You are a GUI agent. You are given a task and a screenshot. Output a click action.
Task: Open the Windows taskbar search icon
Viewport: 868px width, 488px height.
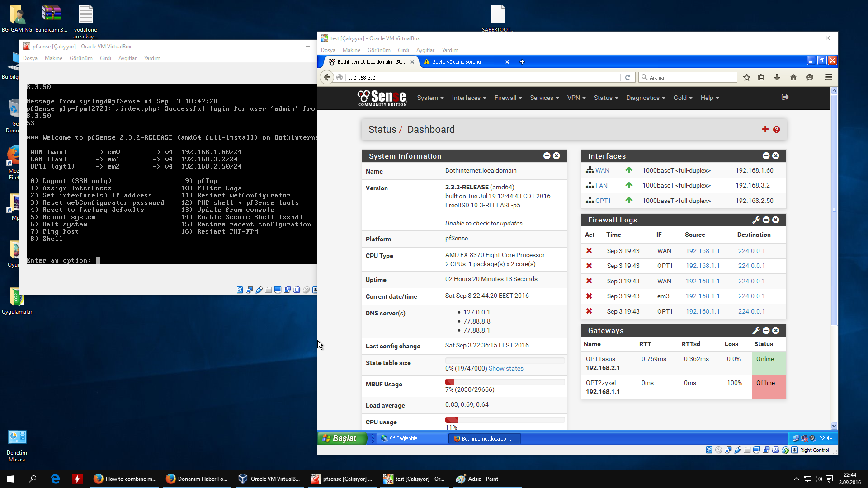33,479
